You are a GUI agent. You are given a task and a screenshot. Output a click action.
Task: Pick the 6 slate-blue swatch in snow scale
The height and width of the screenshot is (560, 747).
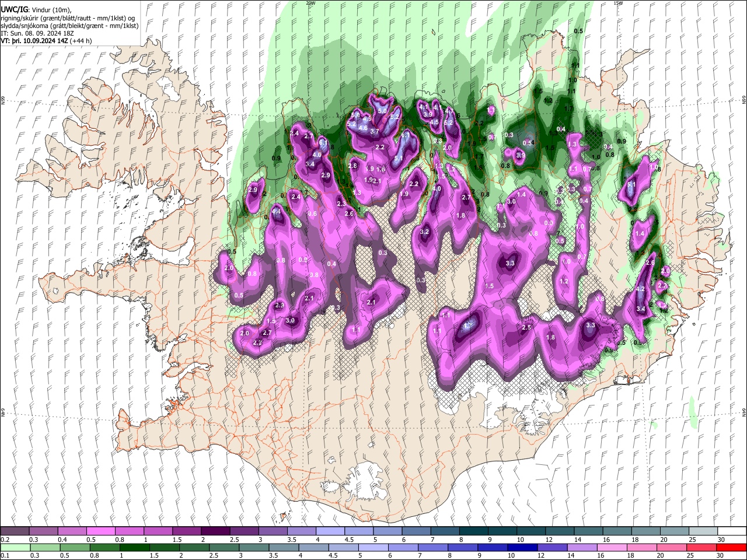tap(416, 531)
